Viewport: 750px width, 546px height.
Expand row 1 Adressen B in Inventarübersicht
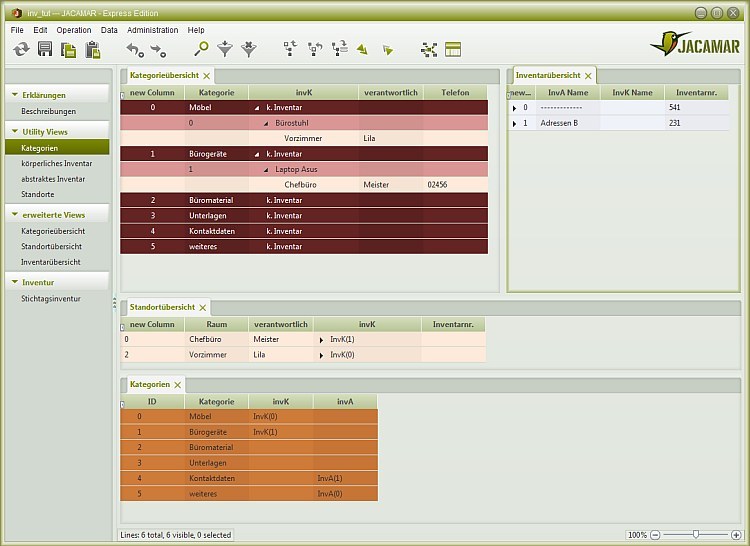(515, 123)
